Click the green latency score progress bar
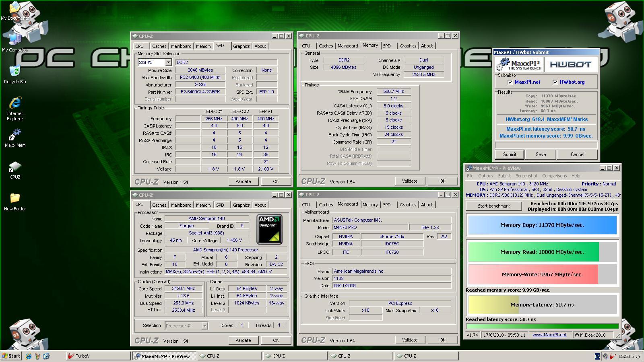This screenshot has width=644, height=362. pos(542,327)
